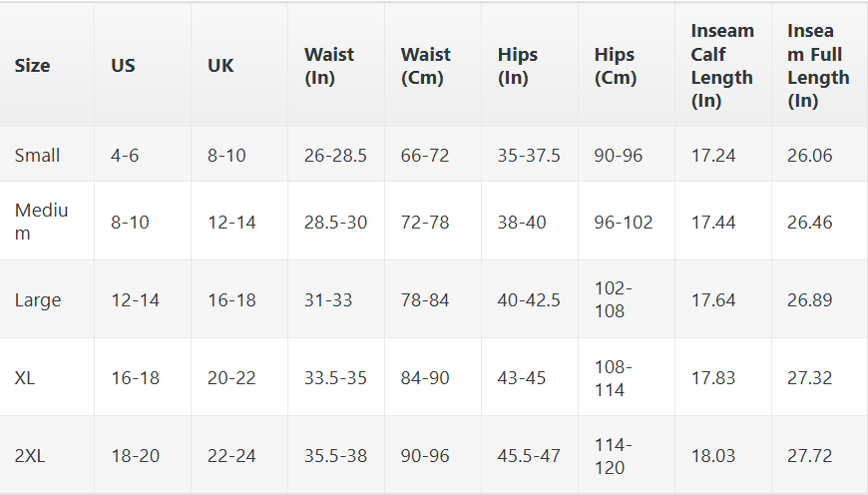Select the 17.24 calf length cell
The image size is (868, 495).
(713, 155)
